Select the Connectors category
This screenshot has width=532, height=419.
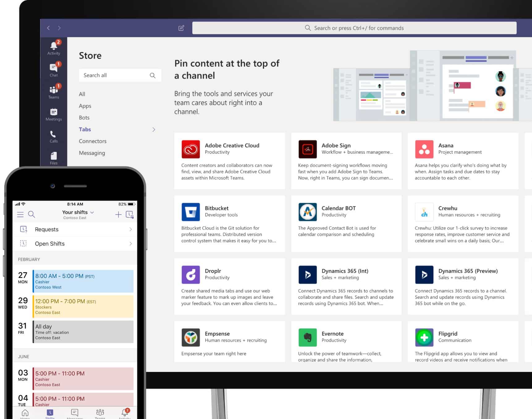point(93,141)
